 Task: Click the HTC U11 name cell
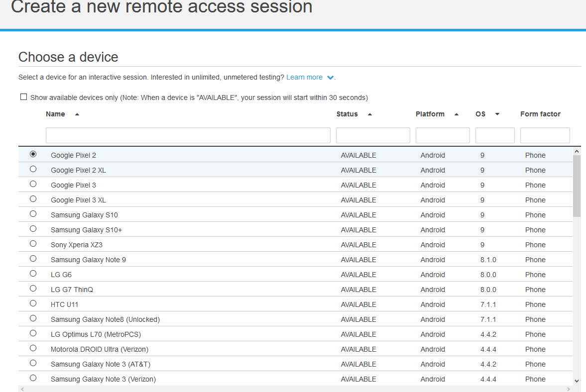(x=64, y=304)
